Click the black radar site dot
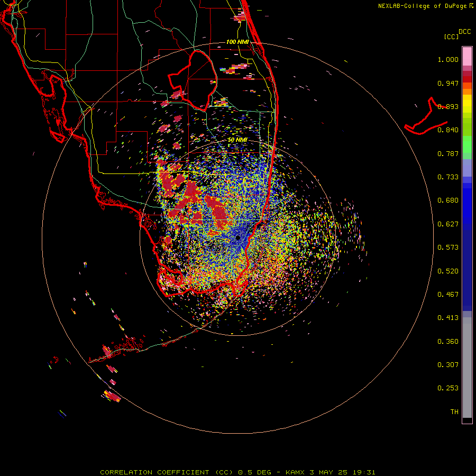This screenshot has height=476, width=476. pyautogui.click(x=238, y=238)
